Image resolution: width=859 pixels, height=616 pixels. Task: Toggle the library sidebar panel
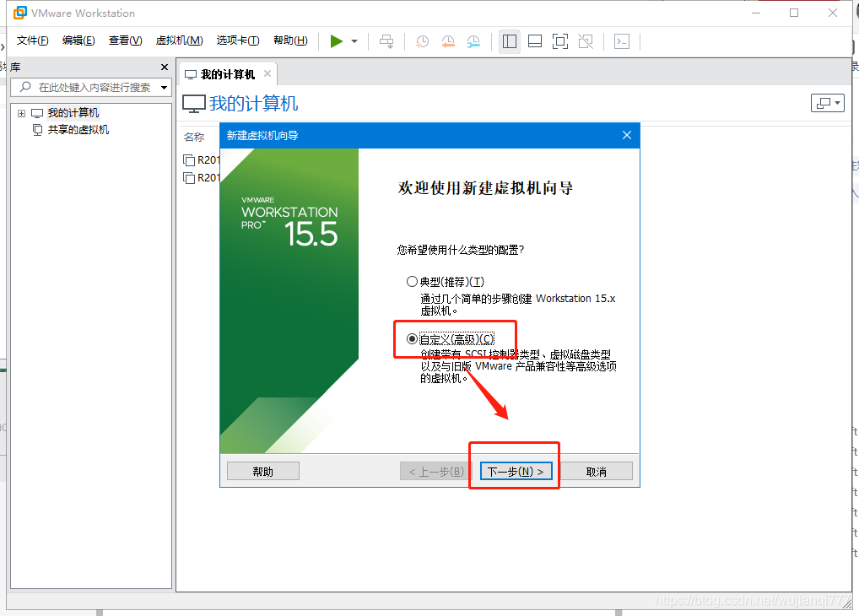coord(509,41)
